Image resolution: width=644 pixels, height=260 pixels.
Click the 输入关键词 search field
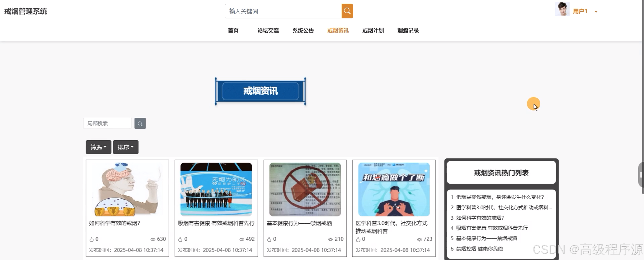point(283,11)
